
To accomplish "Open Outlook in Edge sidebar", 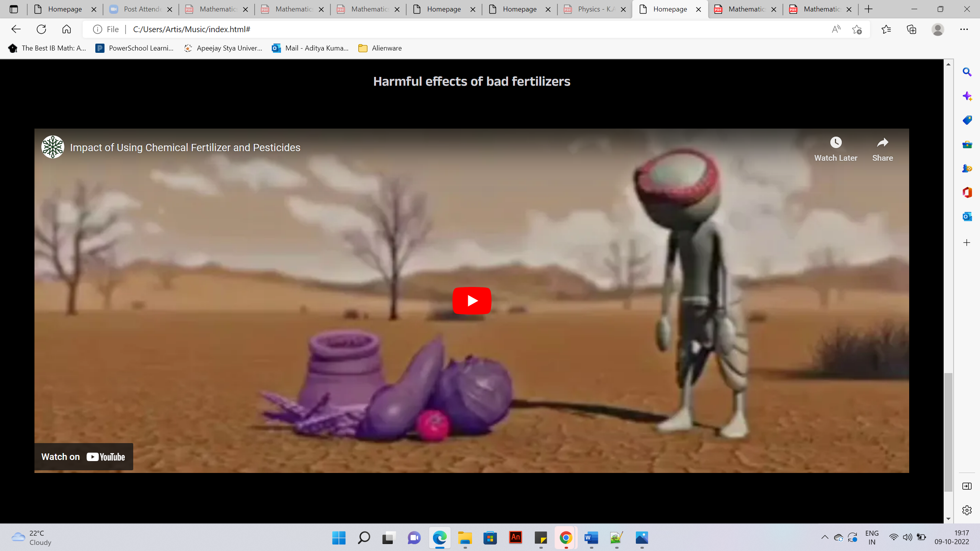I will click(x=967, y=217).
